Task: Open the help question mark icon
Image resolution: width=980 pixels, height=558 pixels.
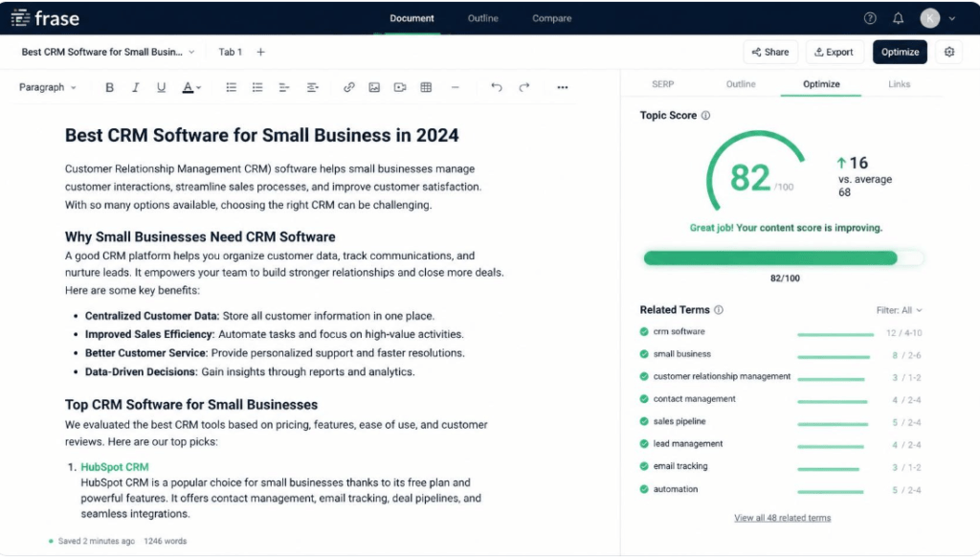Action: point(869,18)
